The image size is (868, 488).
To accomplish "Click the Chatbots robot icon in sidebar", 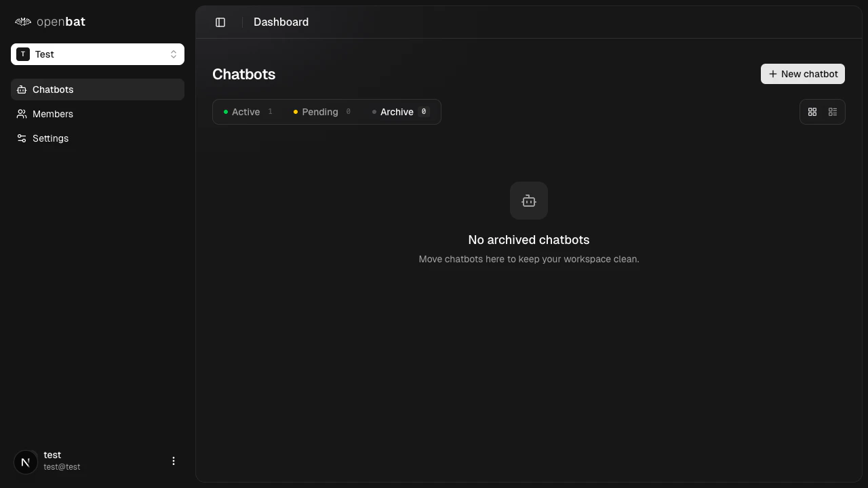I will (x=21, y=89).
